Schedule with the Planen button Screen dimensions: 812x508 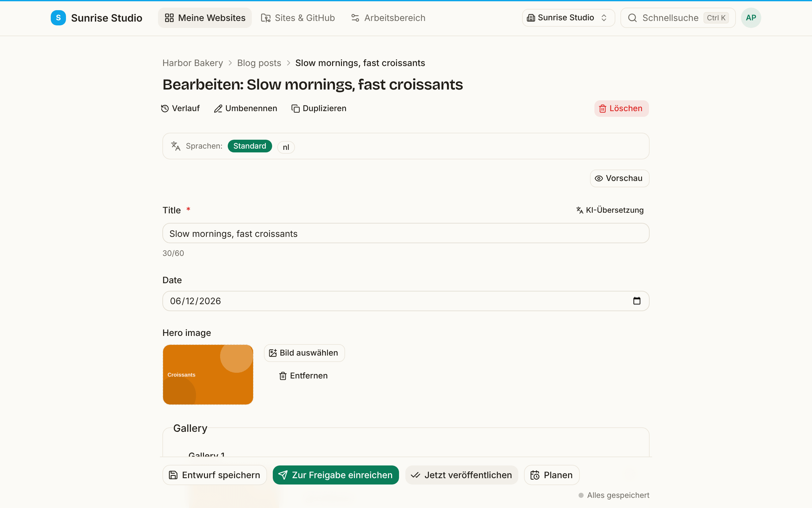(x=552, y=475)
